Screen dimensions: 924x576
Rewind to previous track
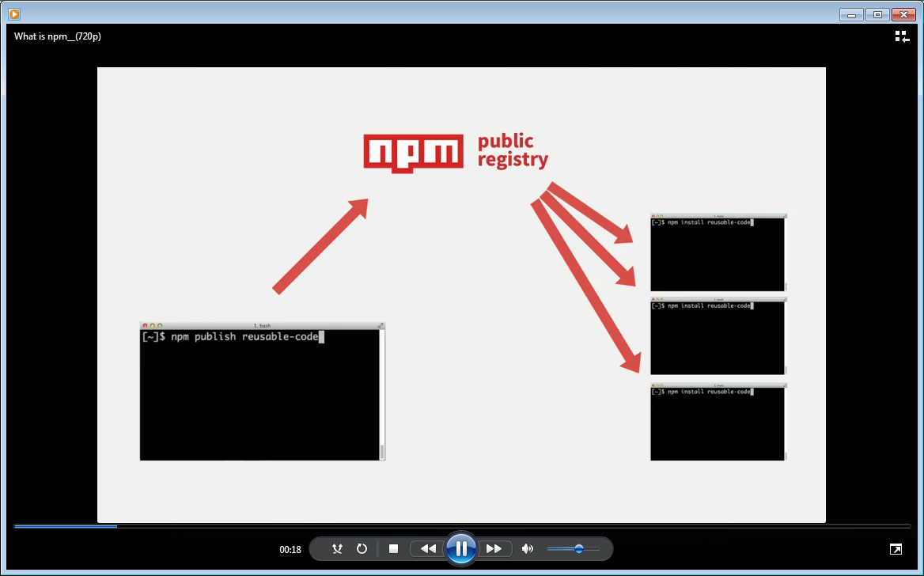coord(429,549)
